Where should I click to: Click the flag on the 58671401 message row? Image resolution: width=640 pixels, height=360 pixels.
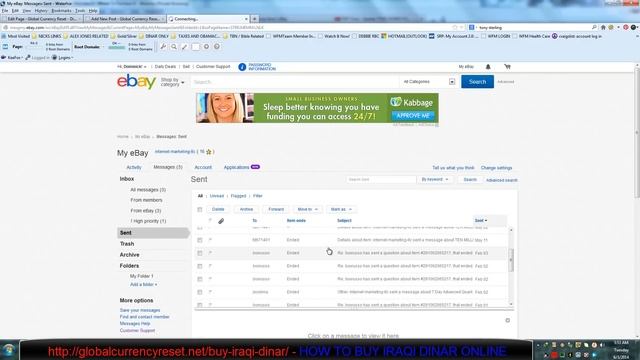[210, 240]
